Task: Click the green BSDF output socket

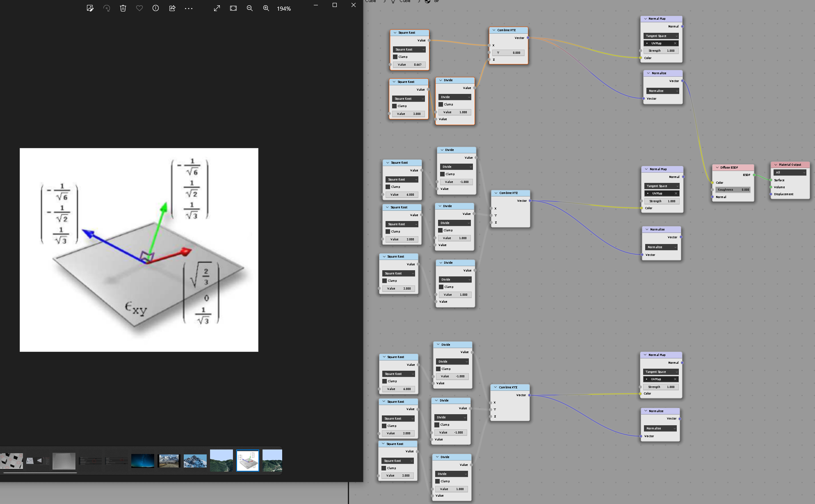Action: click(x=754, y=175)
